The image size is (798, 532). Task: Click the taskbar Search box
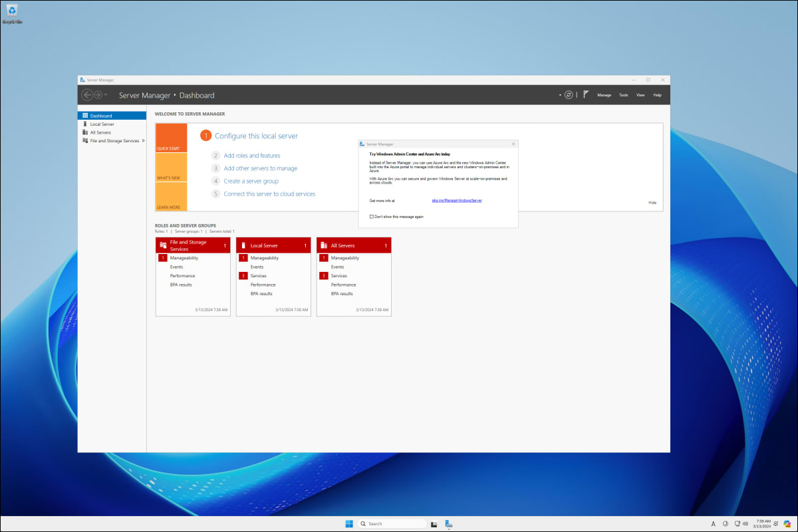[392, 523]
